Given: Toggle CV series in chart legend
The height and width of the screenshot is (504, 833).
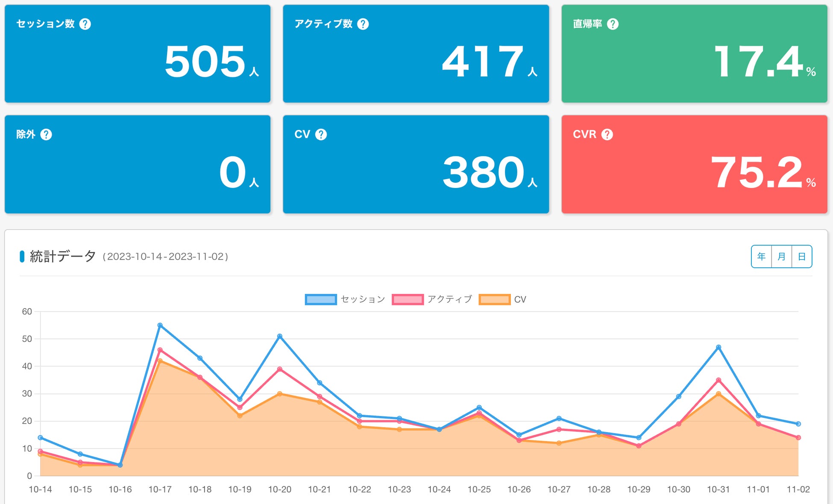Looking at the screenshot, I should click(520, 299).
